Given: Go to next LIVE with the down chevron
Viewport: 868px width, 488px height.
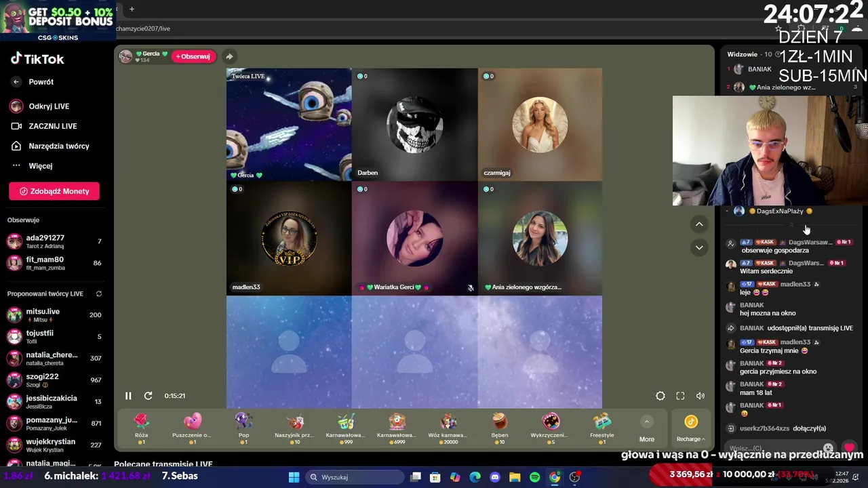Looking at the screenshot, I should coord(699,247).
